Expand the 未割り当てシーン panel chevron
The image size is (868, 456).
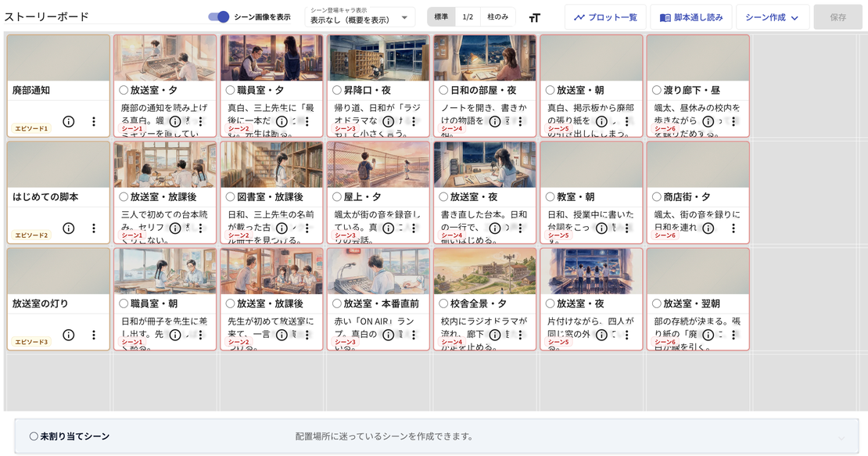pos(841,438)
